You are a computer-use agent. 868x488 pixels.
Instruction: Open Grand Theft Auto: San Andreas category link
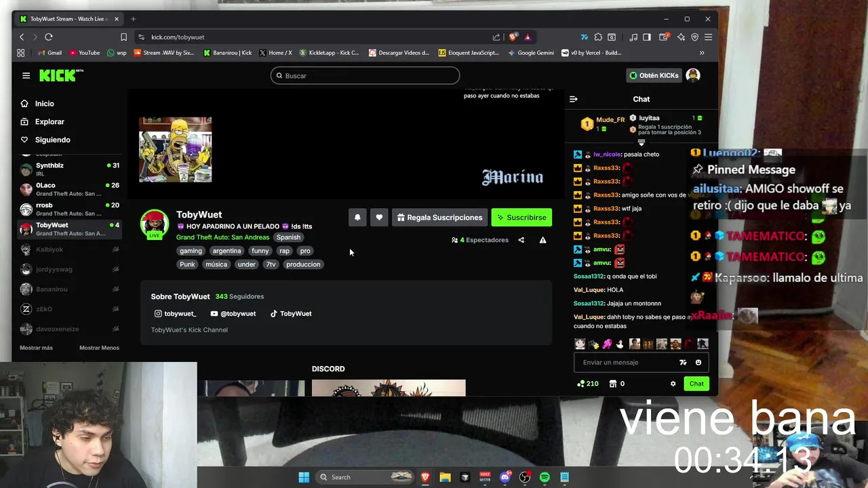pyautogui.click(x=222, y=237)
